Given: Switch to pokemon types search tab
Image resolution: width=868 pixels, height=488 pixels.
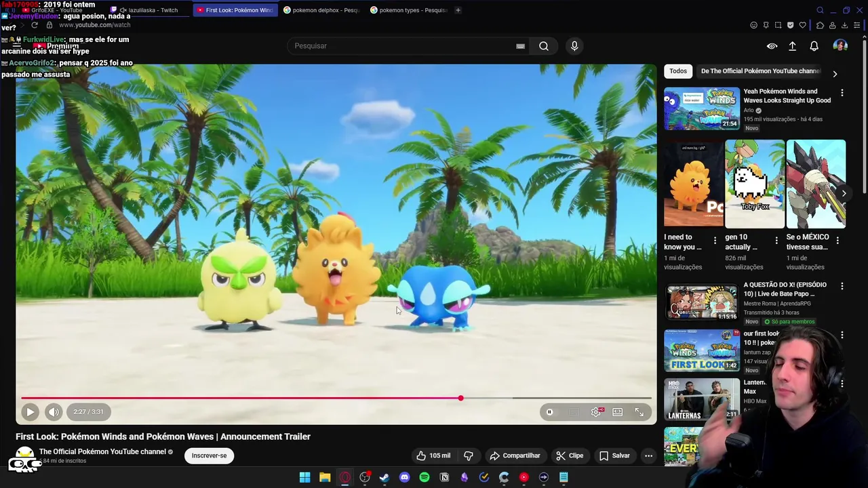Looking at the screenshot, I should point(408,10).
